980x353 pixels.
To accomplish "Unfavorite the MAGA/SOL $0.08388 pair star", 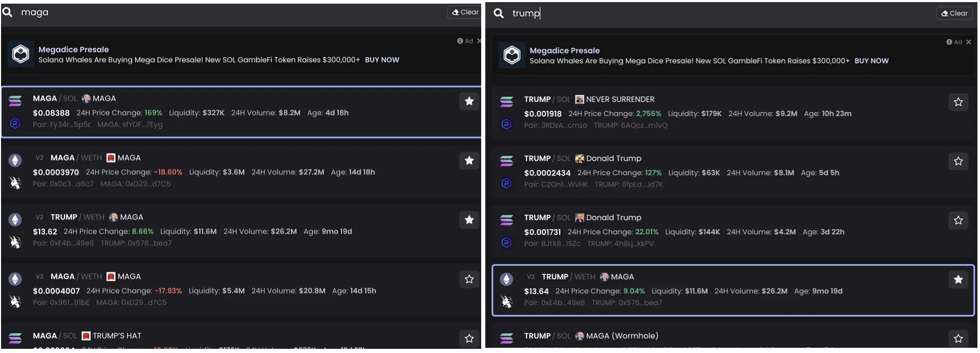I will 469,101.
